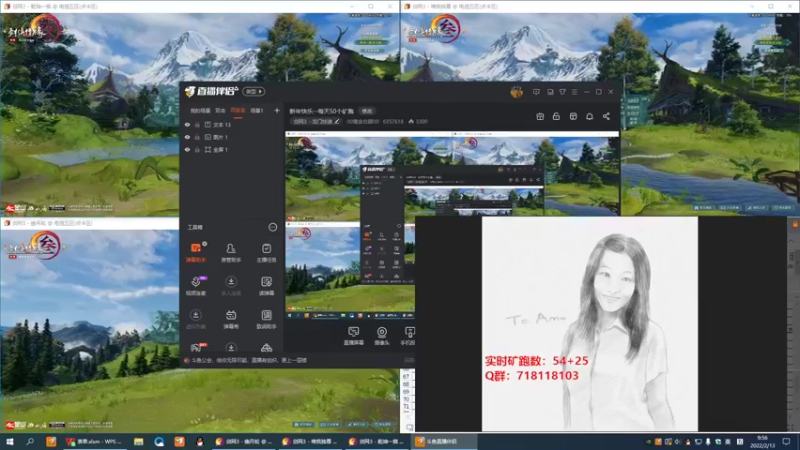
Task: Add 手机投屏 phone casting source
Action: click(x=408, y=336)
